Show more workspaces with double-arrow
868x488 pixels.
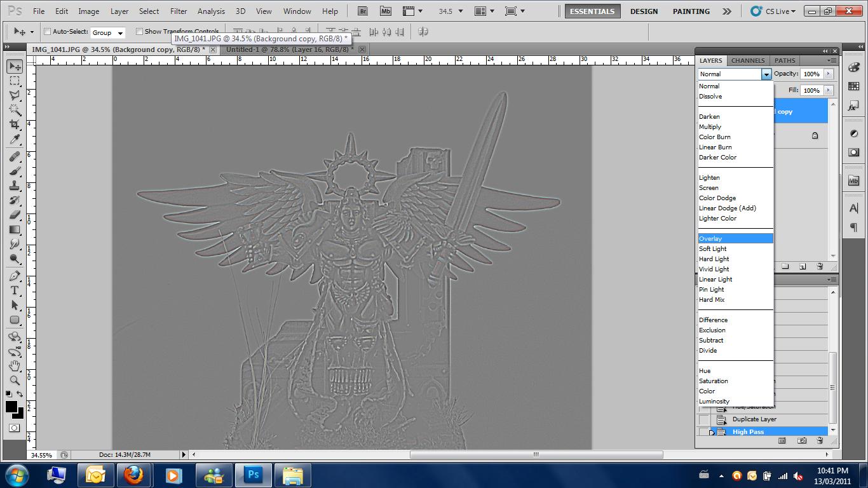tap(727, 11)
